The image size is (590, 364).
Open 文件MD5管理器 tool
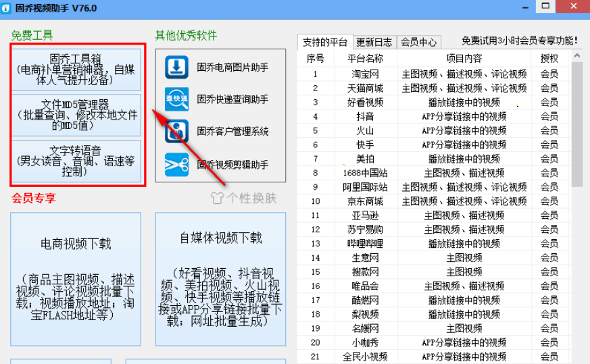pyautogui.click(x=76, y=115)
